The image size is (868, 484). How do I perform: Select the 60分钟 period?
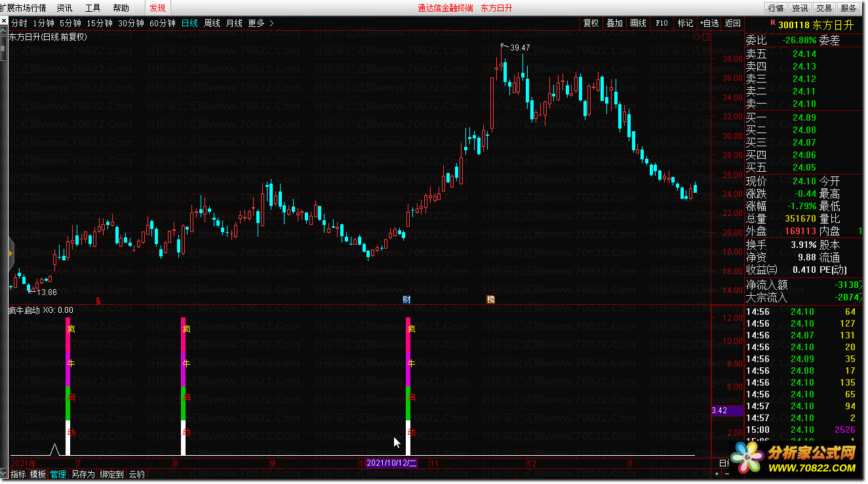163,23
